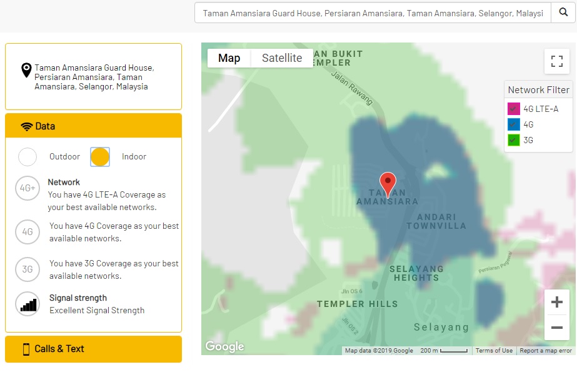Click the 'SELAYANG HEIGHTS' map label
The width and height of the screenshot is (577, 392).
416,273
